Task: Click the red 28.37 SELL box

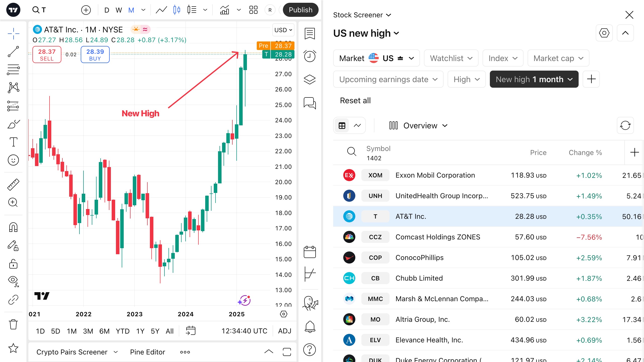Action: point(47,55)
